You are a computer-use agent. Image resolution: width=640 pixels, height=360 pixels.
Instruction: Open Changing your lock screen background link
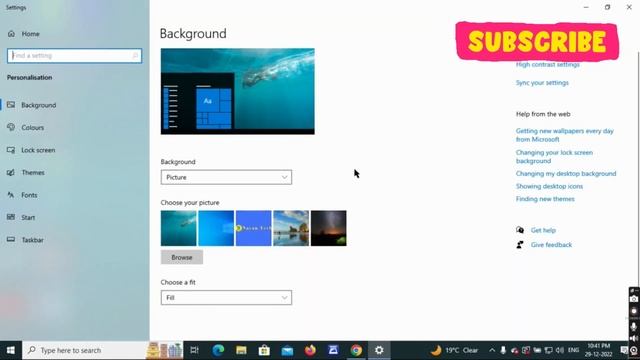tap(554, 157)
